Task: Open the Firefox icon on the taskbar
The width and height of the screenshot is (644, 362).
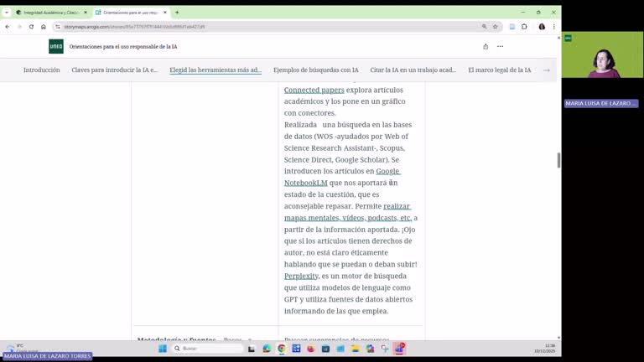Action: 311,349
